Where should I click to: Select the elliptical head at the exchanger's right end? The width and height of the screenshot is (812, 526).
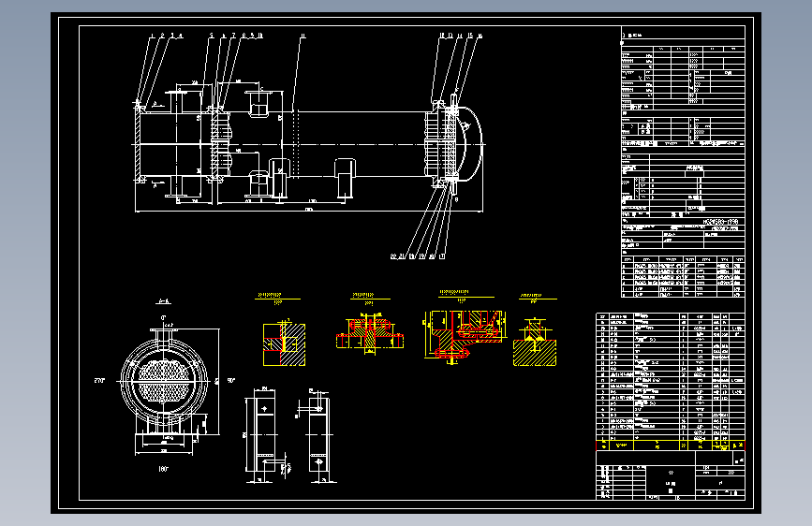470,144
